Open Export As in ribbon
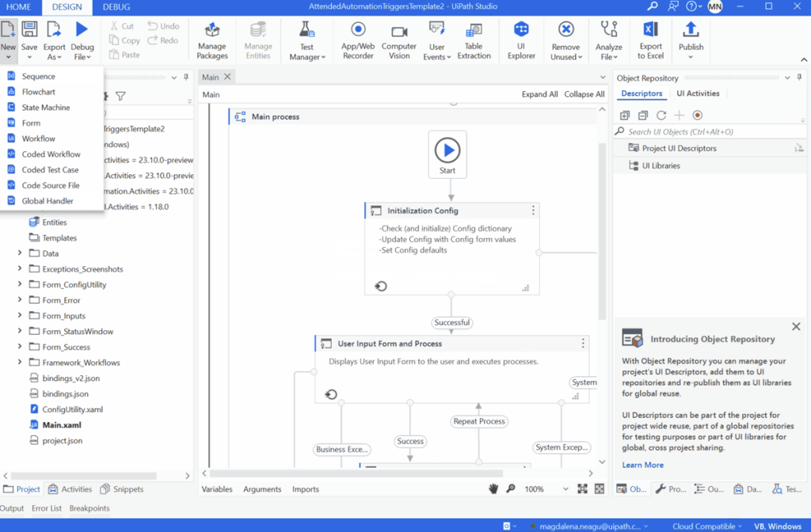The width and height of the screenshot is (811, 532). pos(54,41)
